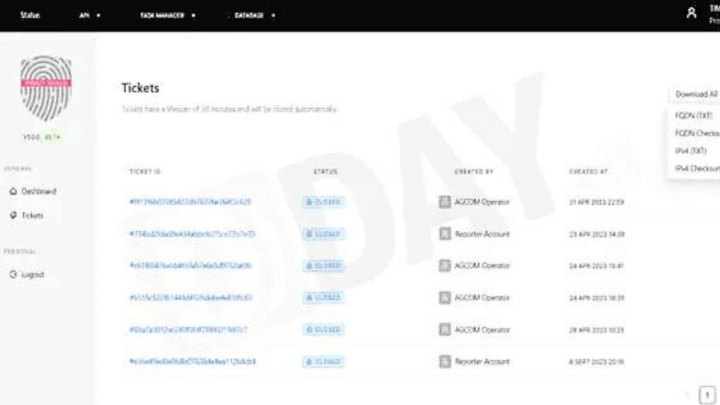Image resolution: width=720 pixels, height=405 pixels.
Task: Select IPv4 (TXT) download option
Action: 690,151
